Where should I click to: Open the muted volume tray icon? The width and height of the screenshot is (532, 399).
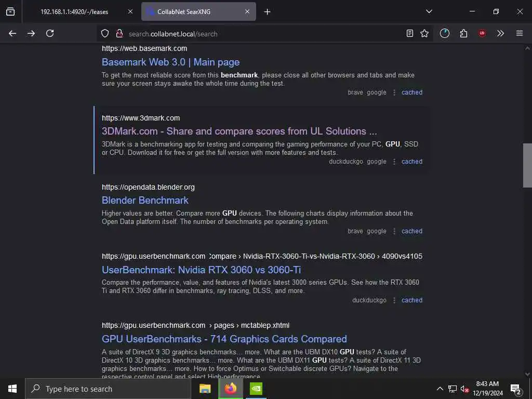point(464,389)
